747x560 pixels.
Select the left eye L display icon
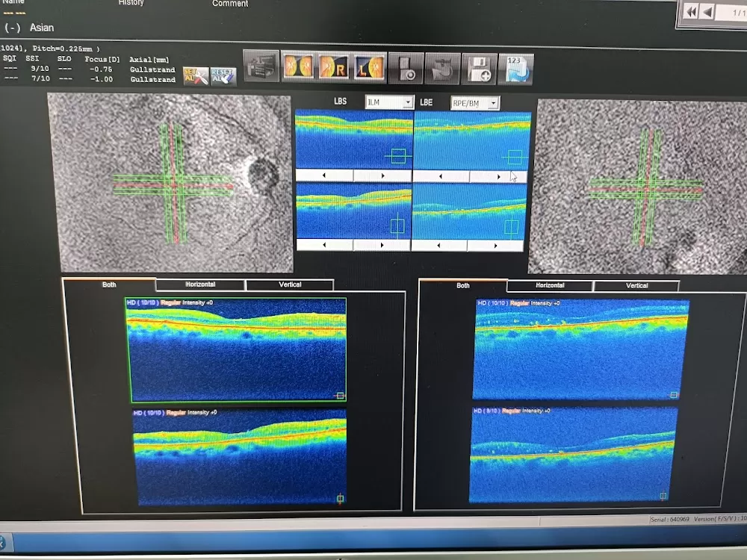pos(369,68)
